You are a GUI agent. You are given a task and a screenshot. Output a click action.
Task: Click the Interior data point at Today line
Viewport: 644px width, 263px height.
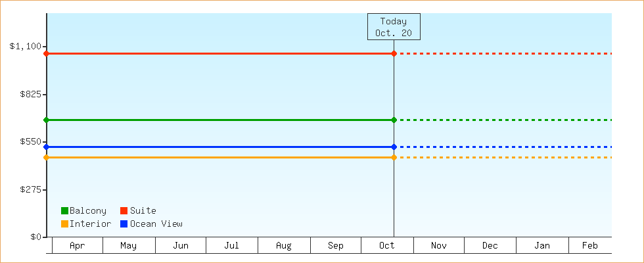(x=394, y=157)
